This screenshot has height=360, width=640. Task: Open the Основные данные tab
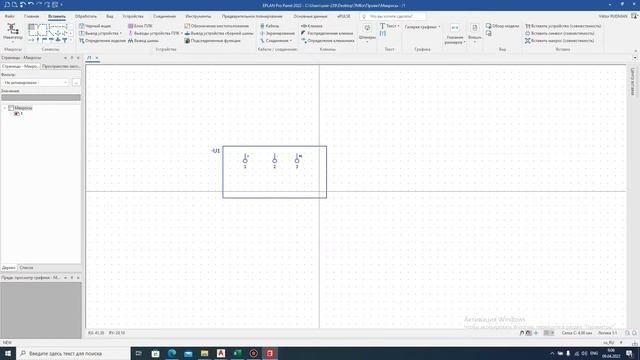click(310, 16)
